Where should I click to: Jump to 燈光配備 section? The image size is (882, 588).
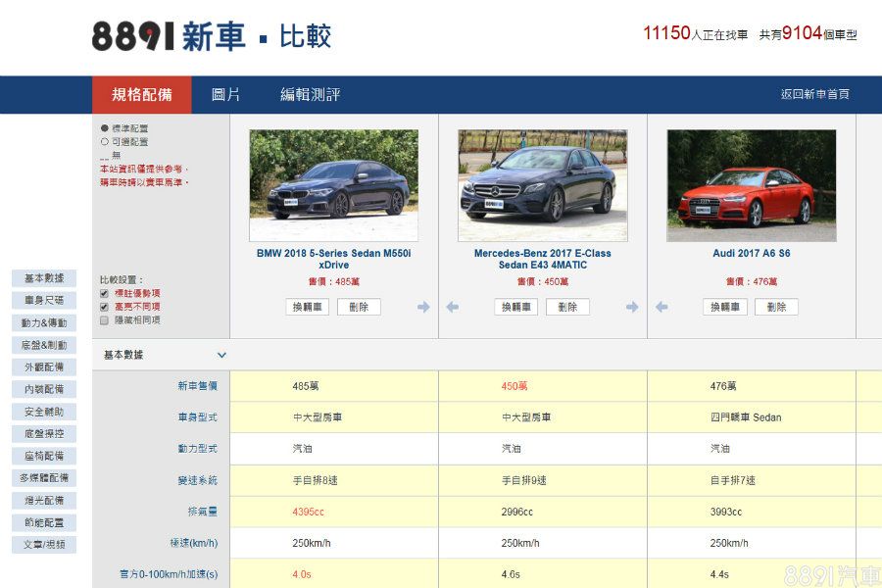(x=44, y=500)
